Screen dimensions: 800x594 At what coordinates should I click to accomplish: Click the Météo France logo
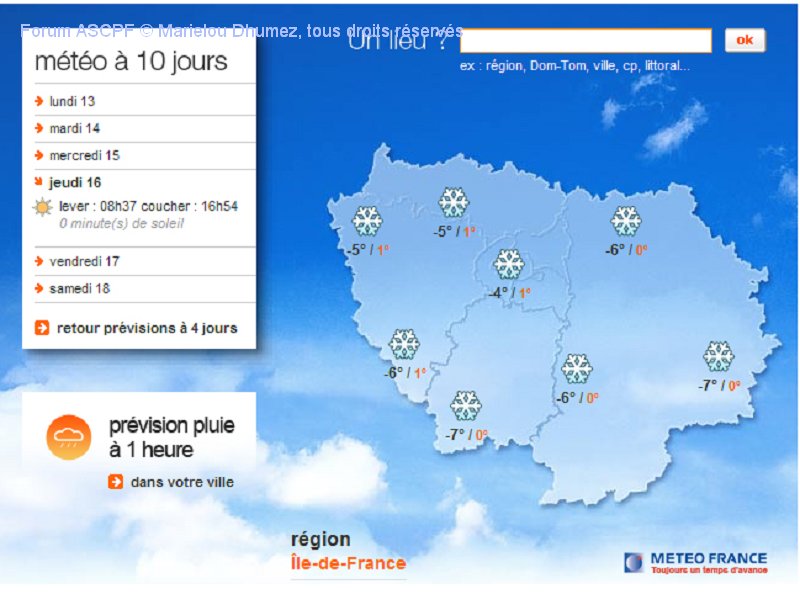(696, 562)
